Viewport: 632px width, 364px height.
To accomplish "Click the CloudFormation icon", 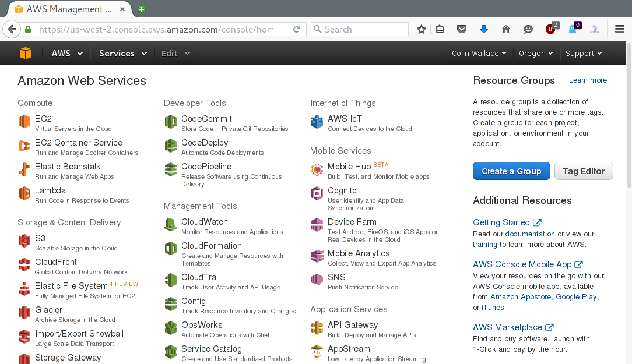I will coord(171,249).
